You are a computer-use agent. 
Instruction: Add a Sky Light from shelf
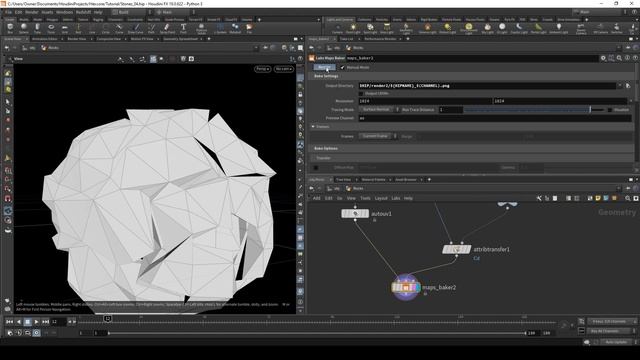pyautogui.click(x=487, y=28)
